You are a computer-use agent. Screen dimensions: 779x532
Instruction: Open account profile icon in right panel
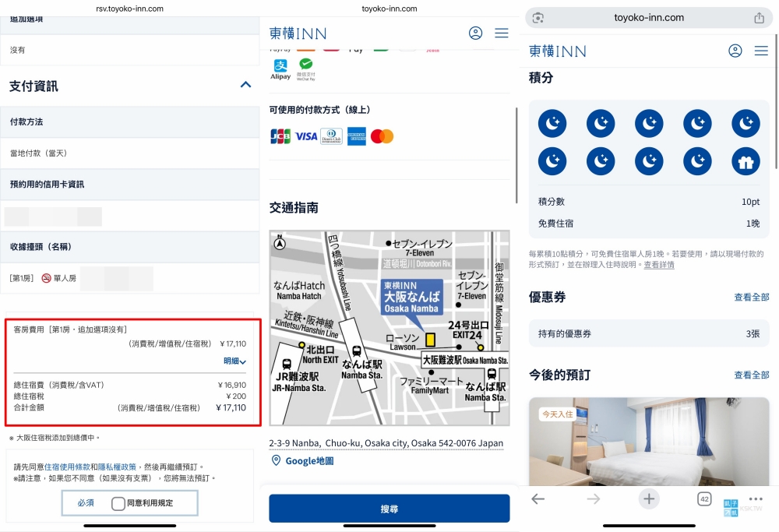point(735,51)
